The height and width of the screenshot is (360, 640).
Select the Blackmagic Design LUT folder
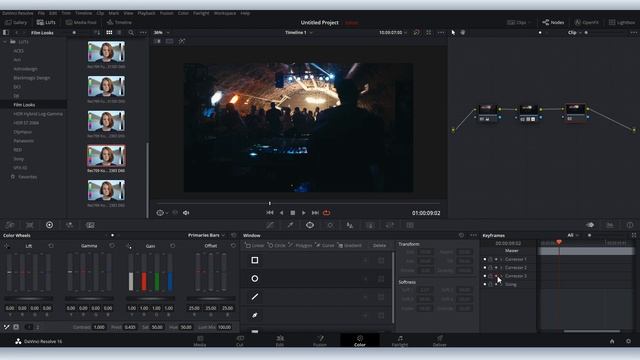pyautogui.click(x=32, y=78)
